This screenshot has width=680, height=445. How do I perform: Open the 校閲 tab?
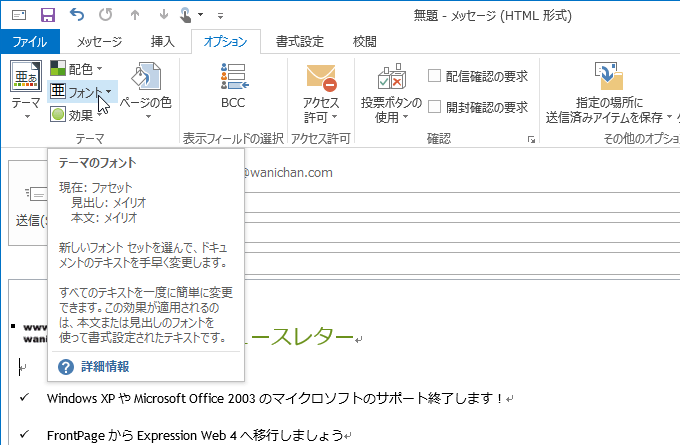click(365, 42)
